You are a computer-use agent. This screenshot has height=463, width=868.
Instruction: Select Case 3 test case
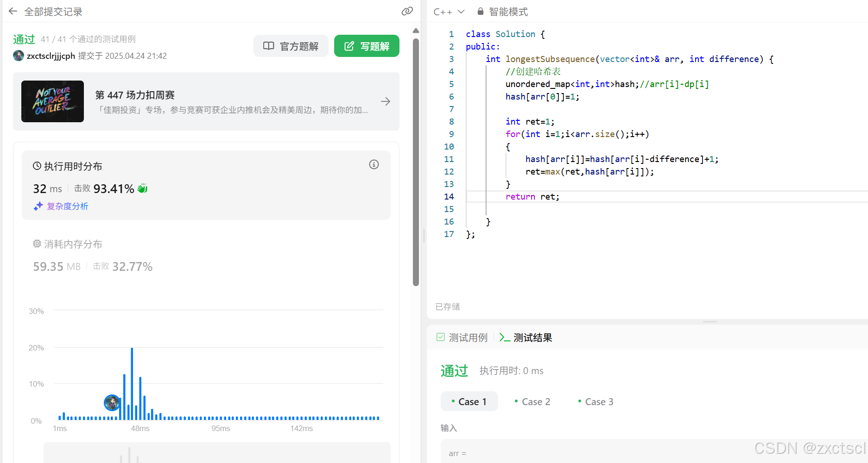[x=596, y=401]
